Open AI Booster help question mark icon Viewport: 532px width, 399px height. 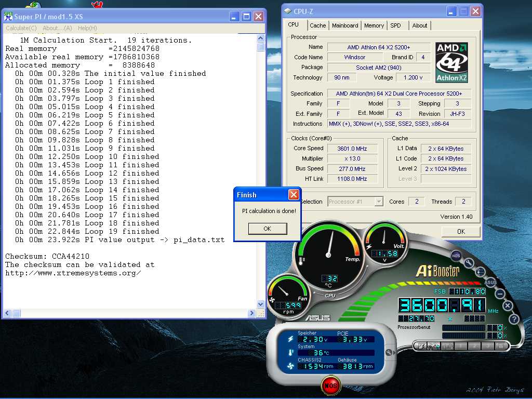click(x=514, y=319)
